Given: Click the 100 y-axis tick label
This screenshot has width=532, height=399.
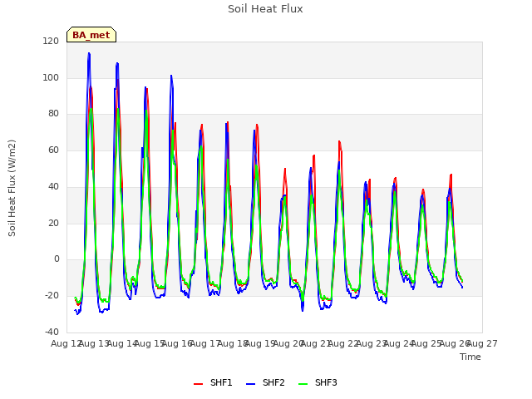Looking at the screenshot, I should tap(51, 77).
